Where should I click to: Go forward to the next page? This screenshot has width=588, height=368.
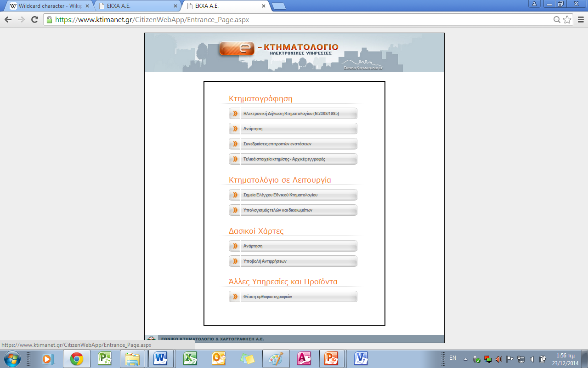click(x=21, y=19)
